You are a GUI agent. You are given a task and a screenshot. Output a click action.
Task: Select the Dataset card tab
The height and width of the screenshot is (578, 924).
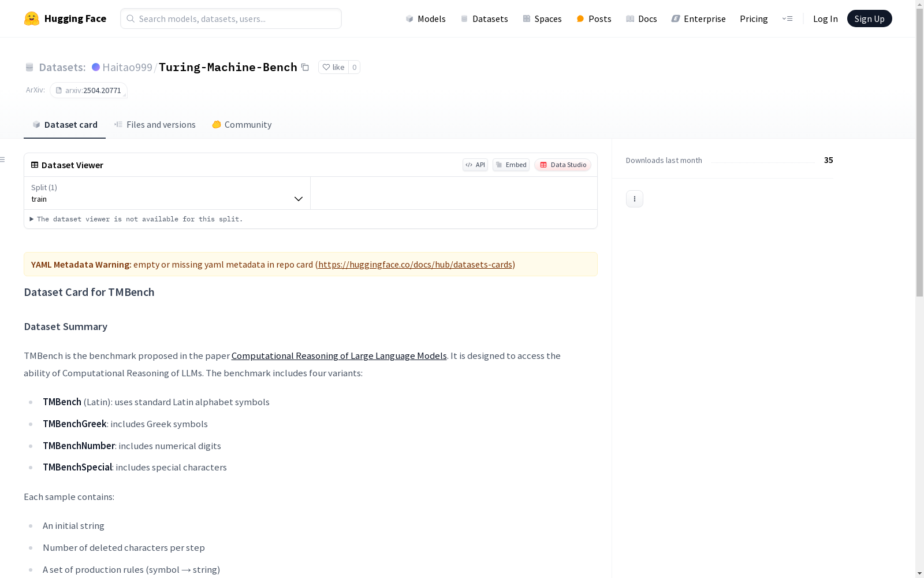65,125
